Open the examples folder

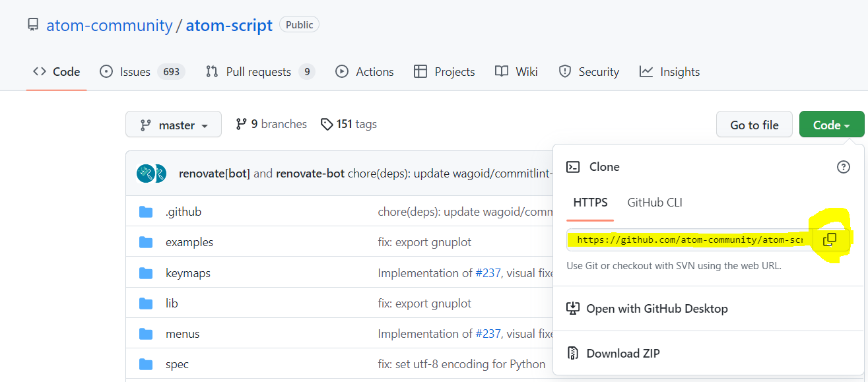[x=189, y=242]
